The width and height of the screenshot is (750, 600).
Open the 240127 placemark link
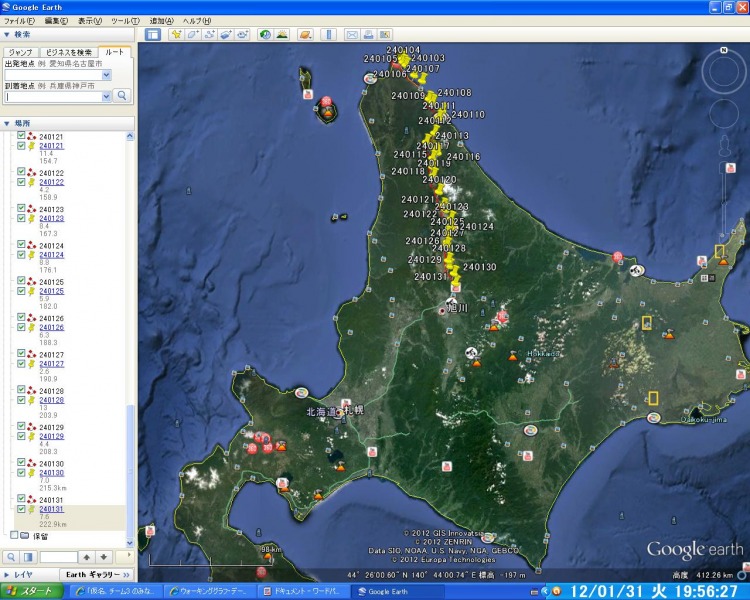pyautogui.click(x=52, y=364)
